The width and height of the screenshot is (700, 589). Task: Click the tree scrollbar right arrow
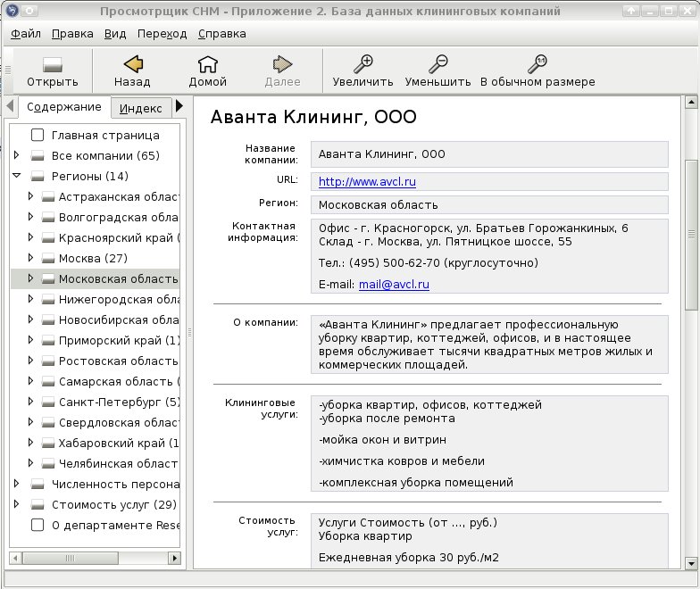174,558
